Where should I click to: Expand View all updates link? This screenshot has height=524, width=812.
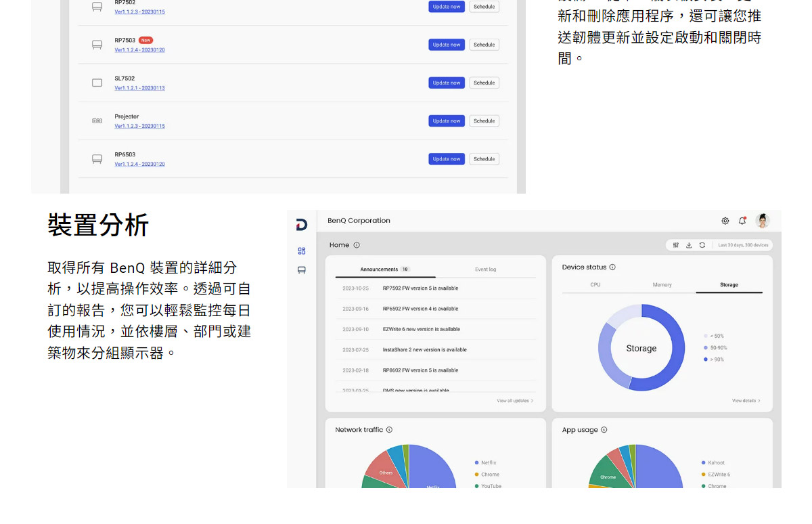515,401
